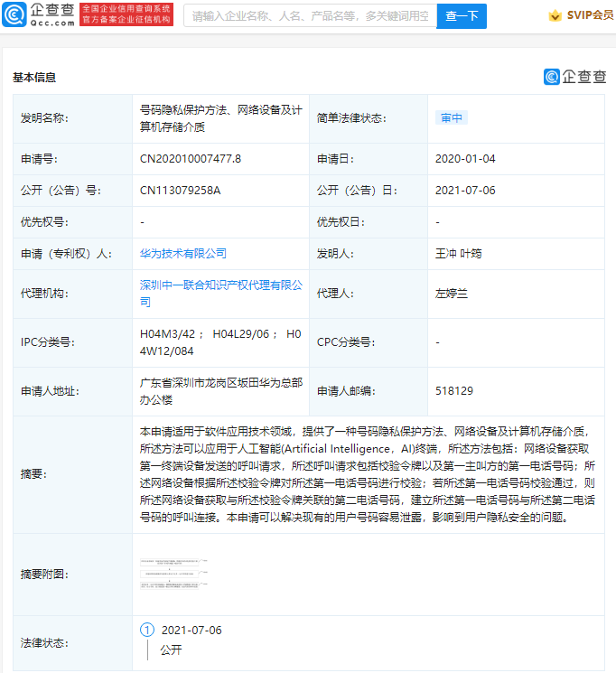Click the 审中 legal status tag

tap(452, 118)
